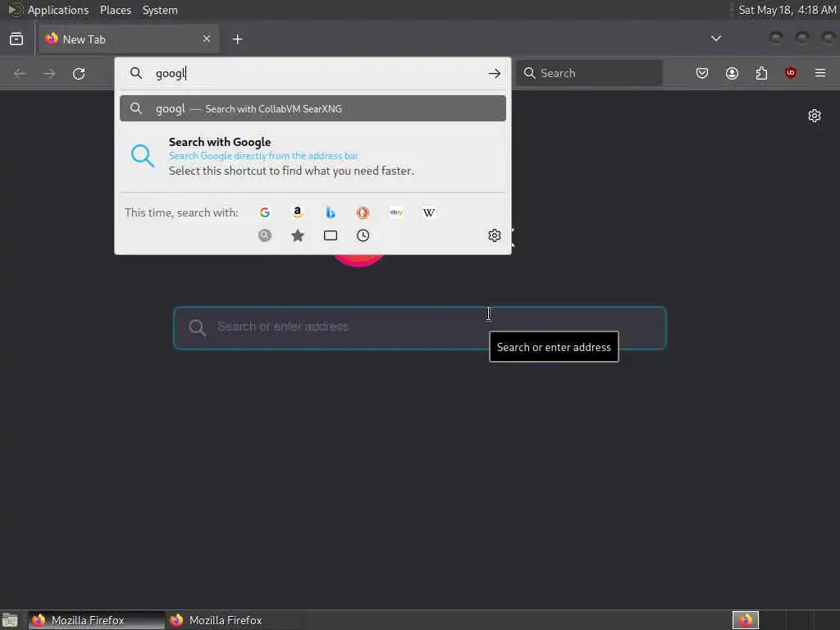Screen dimensions: 840x630
Task: Open the Places menu
Action: pos(116,10)
